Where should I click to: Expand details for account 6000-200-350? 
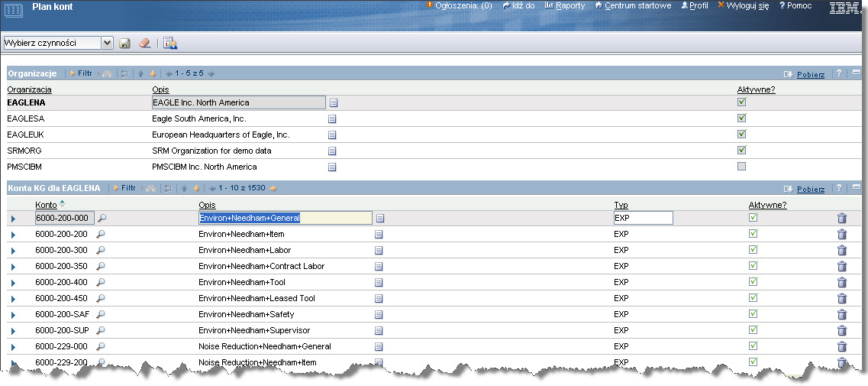tap(14, 268)
